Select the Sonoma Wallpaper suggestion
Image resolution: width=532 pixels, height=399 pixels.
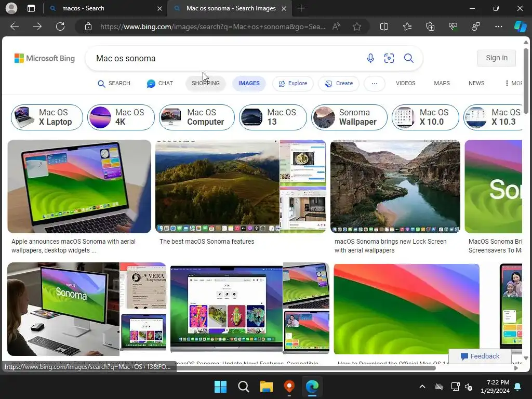(x=349, y=117)
